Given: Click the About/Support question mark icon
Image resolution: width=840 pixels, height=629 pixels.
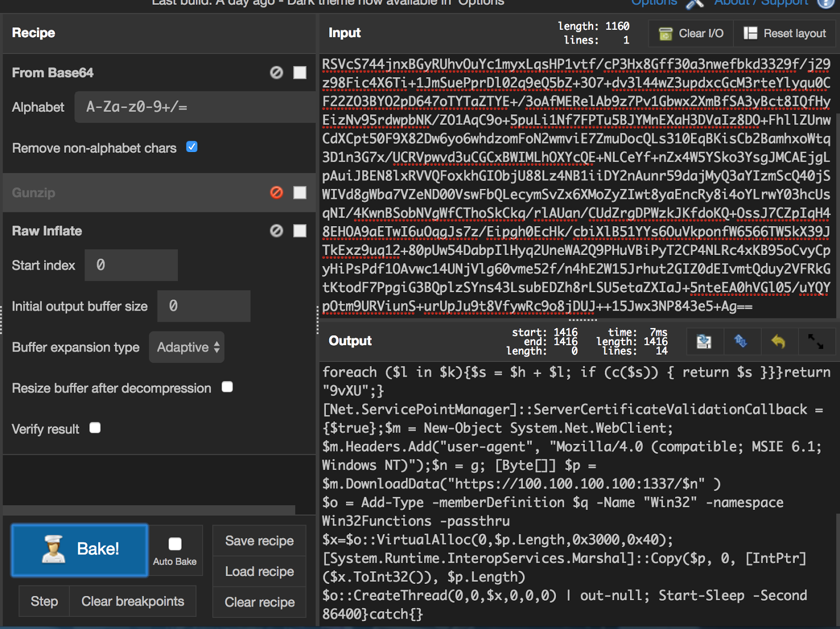Looking at the screenshot, I should [826, 3].
